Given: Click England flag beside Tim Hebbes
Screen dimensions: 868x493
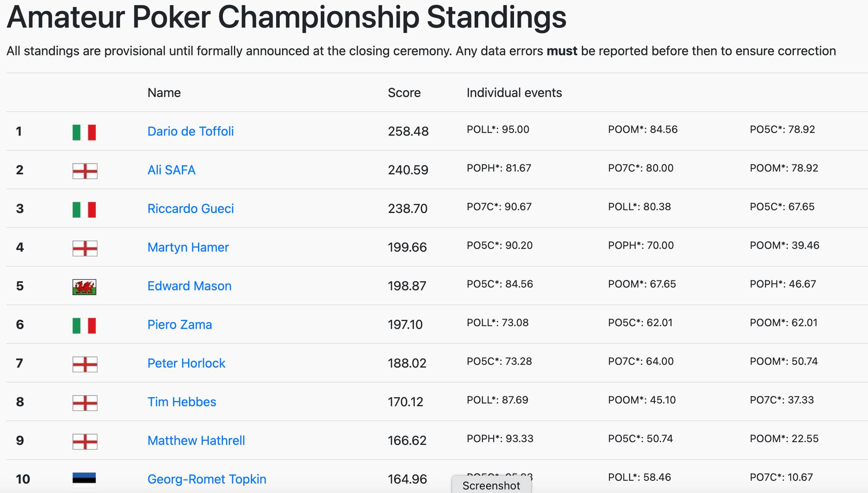Looking at the screenshot, I should [x=85, y=403].
